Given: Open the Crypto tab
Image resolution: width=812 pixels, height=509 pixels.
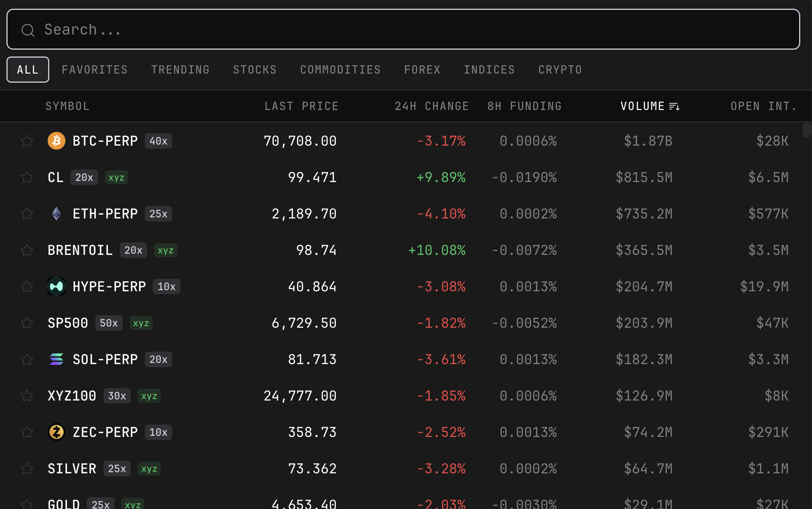Looking at the screenshot, I should [560, 70].
